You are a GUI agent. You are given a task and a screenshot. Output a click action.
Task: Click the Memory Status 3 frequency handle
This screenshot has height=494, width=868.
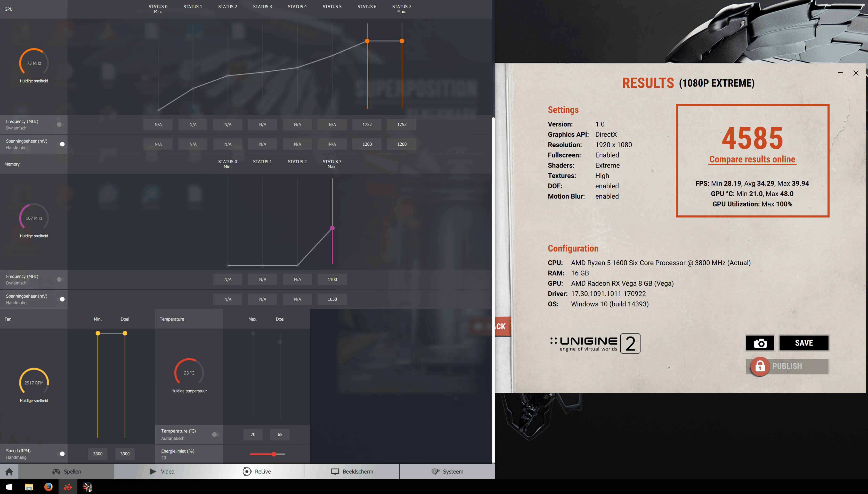pyautogui.click(x=332, y=228)
